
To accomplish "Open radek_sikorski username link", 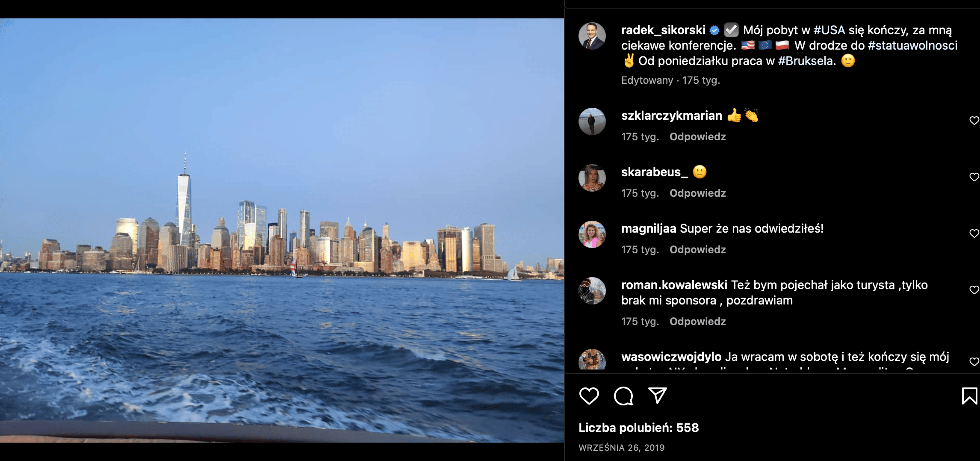I will pyautogui.click(x=663, y=30).
